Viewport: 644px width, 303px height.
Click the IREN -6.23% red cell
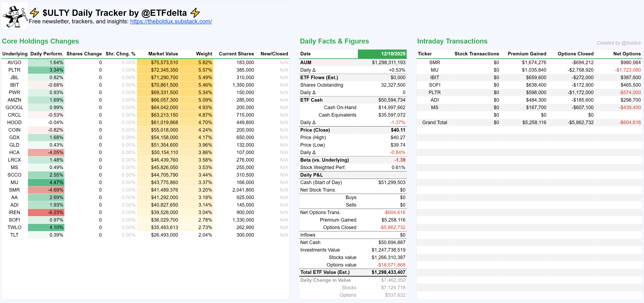pos(46,212)
